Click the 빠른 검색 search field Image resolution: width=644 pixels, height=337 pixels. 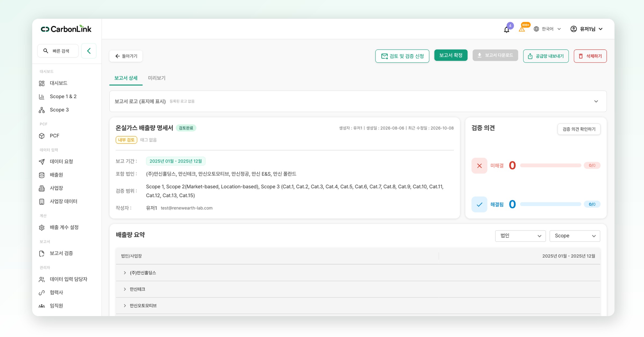click(58, 51)
